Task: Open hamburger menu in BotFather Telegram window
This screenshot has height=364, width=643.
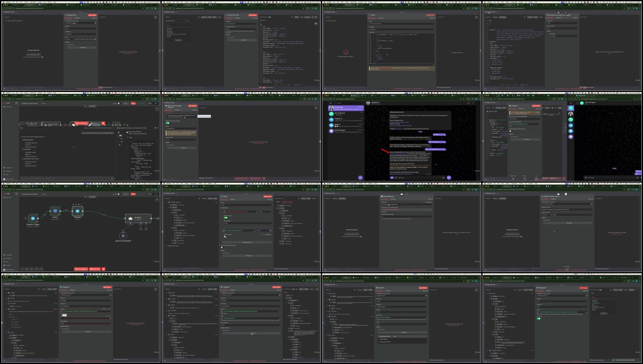Action: 331,103
